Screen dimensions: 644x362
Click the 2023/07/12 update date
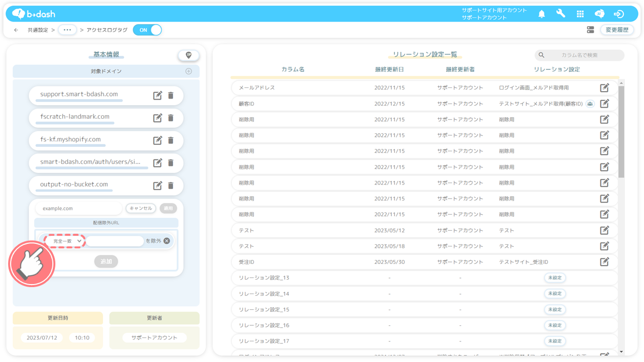(42, 338)
